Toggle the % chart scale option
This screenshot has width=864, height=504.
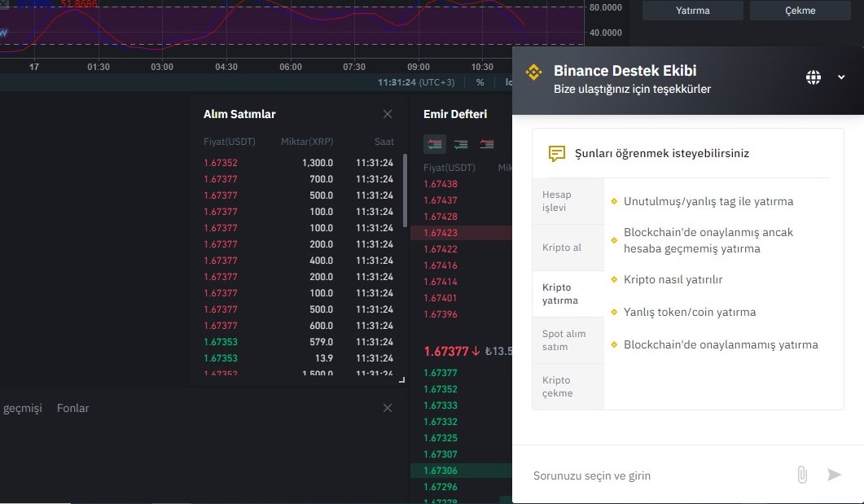480,82
